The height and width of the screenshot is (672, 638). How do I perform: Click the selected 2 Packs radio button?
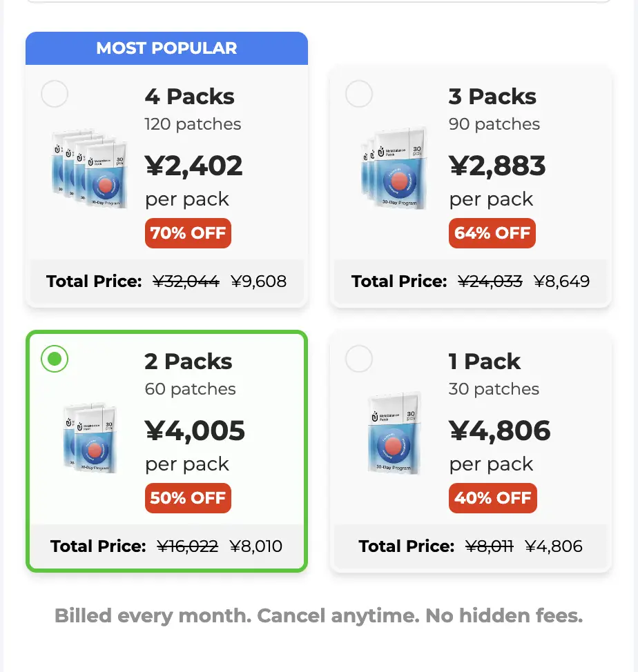coord(55,359)
